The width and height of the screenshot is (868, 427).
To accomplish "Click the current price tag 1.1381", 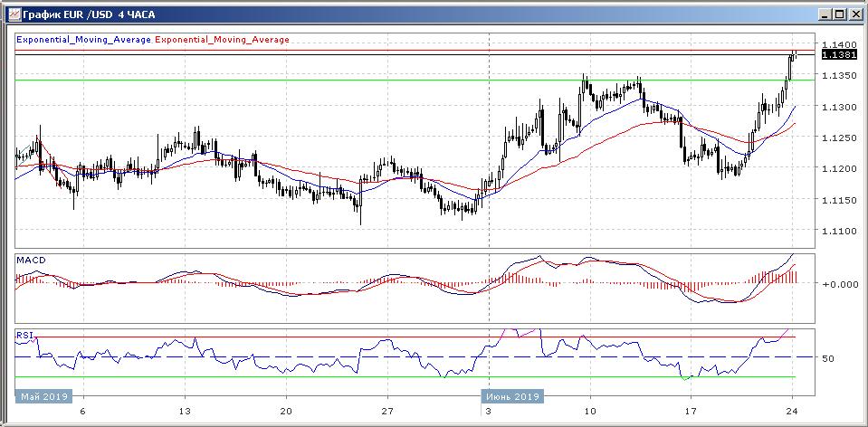I will tap(835, 54).
